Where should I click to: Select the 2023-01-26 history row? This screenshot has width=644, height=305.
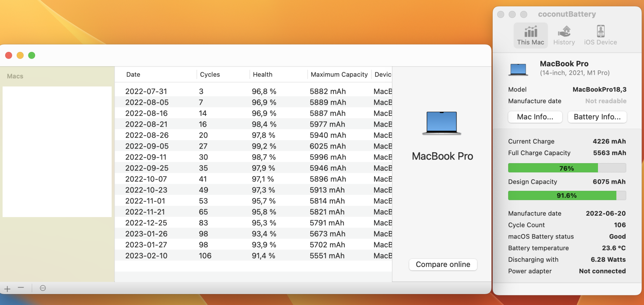[x=253, y=234]
